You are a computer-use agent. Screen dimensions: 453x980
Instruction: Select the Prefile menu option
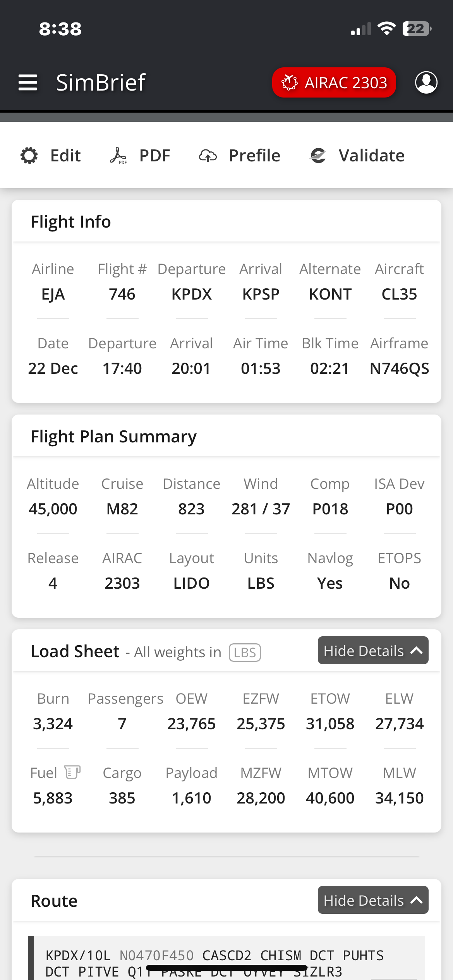click(254, 156)
